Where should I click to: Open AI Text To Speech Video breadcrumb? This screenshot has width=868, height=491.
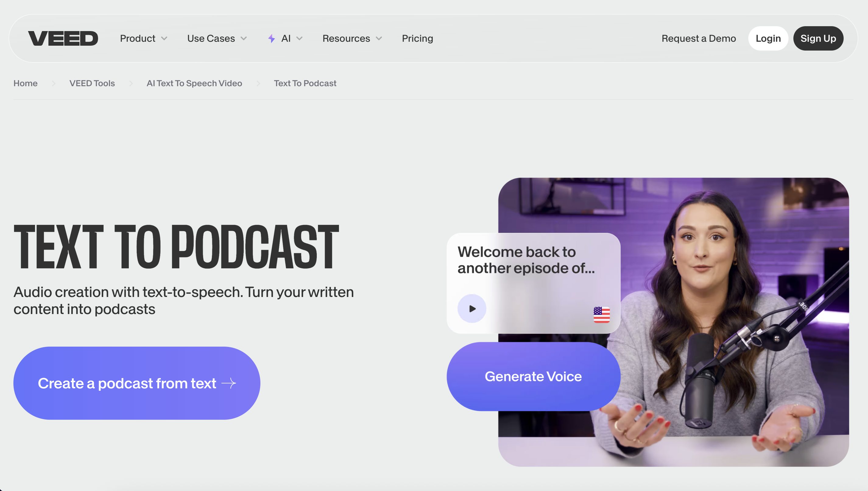point(194,83)
